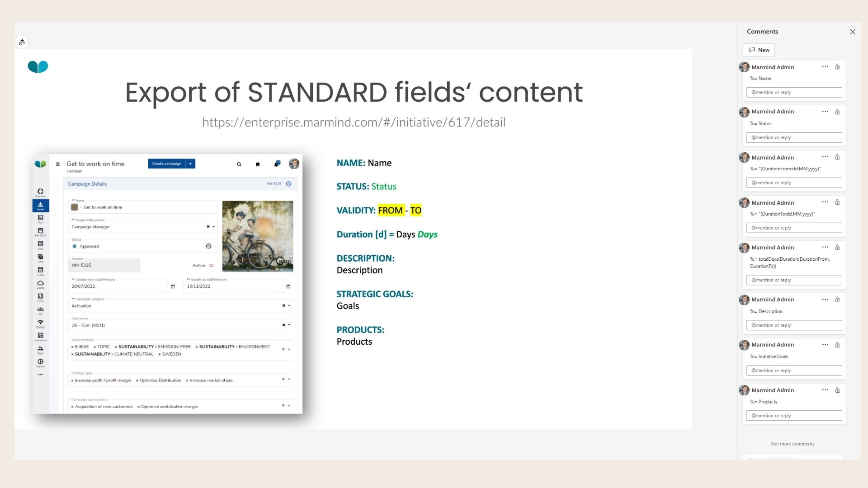Screen dimensions: 868x488
Task: Close the Comments pane
Action: (x=852, y=32)
